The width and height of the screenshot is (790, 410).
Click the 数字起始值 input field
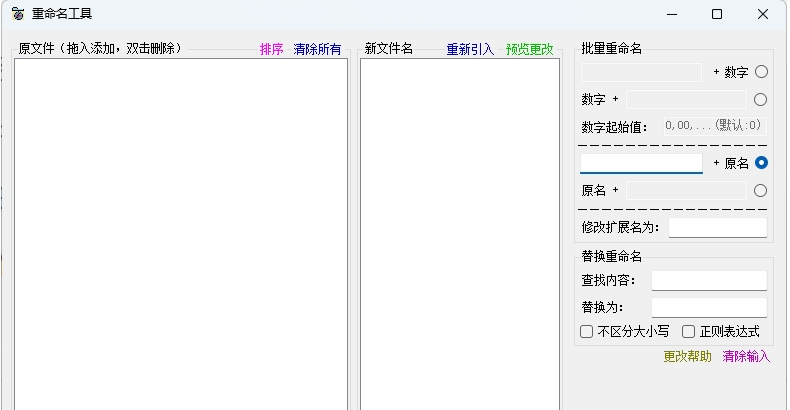[715, 126]
